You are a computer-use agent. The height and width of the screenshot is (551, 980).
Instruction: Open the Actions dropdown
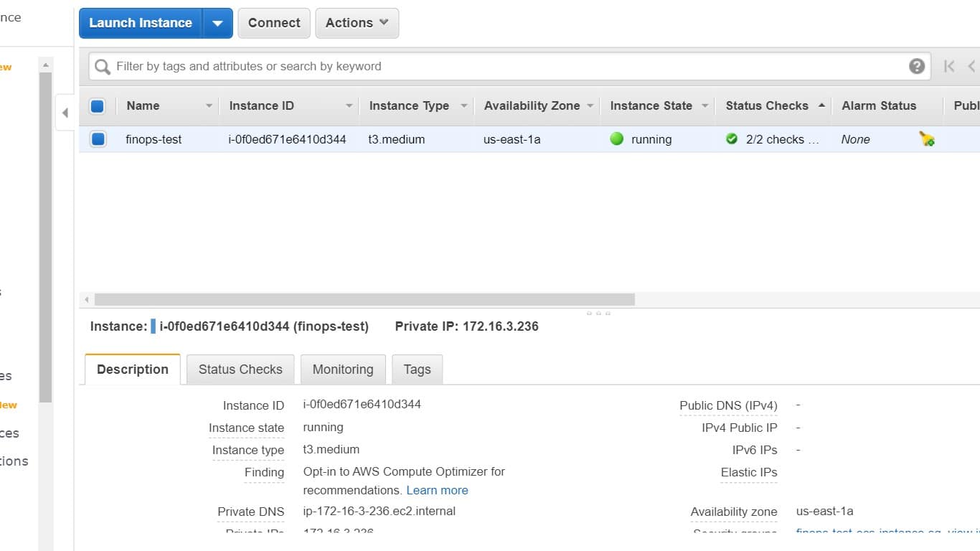pos(357,22)
